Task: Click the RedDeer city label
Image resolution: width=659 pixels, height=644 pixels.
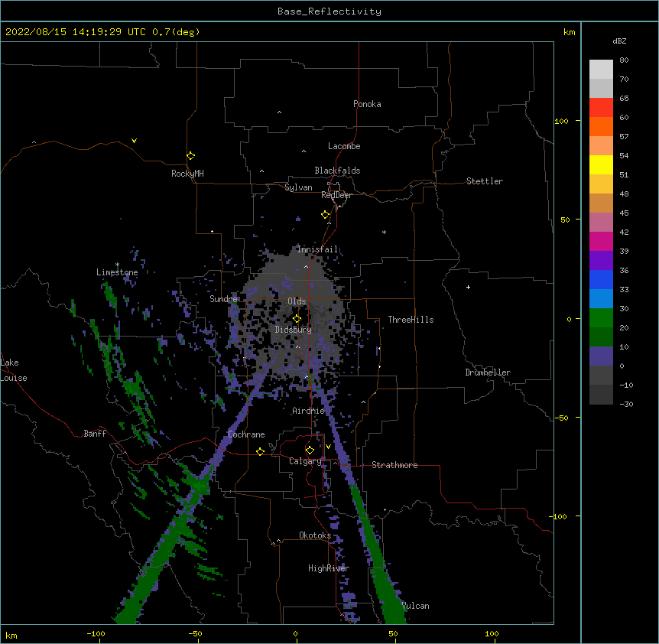Action: 336,195
